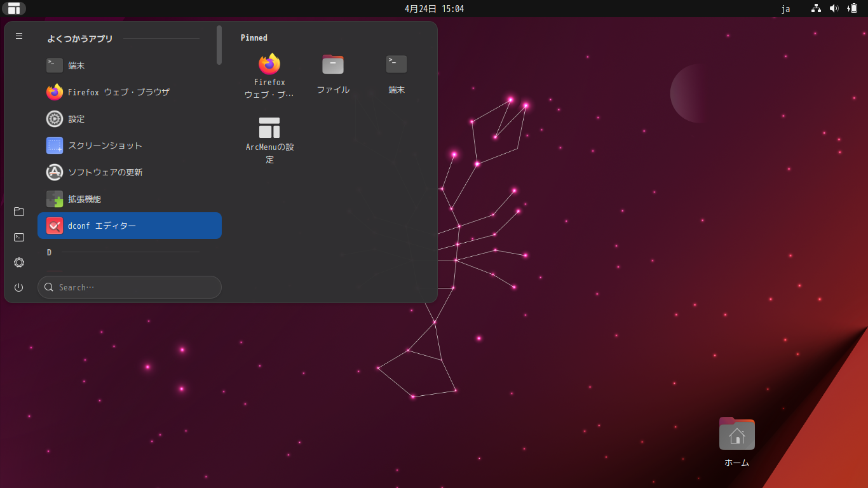Open the terminal shortcut in left sidebar
This screenshot has width=868, height=488.
point(19,237)
